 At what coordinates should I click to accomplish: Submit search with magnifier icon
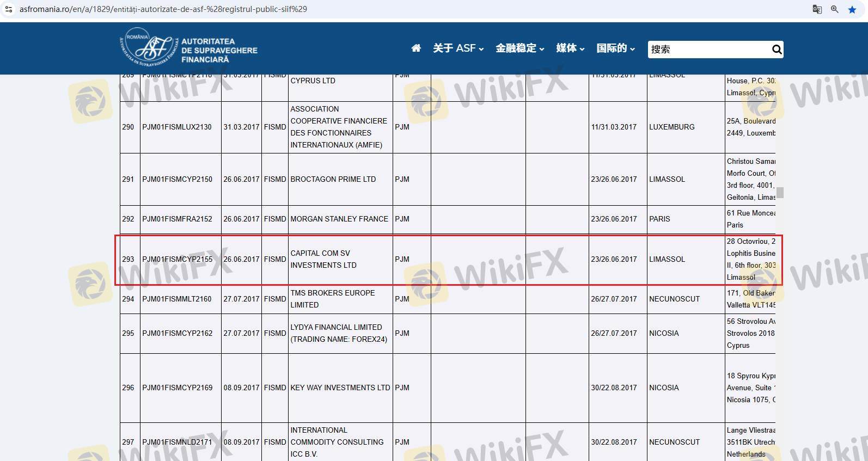point(777,50)
